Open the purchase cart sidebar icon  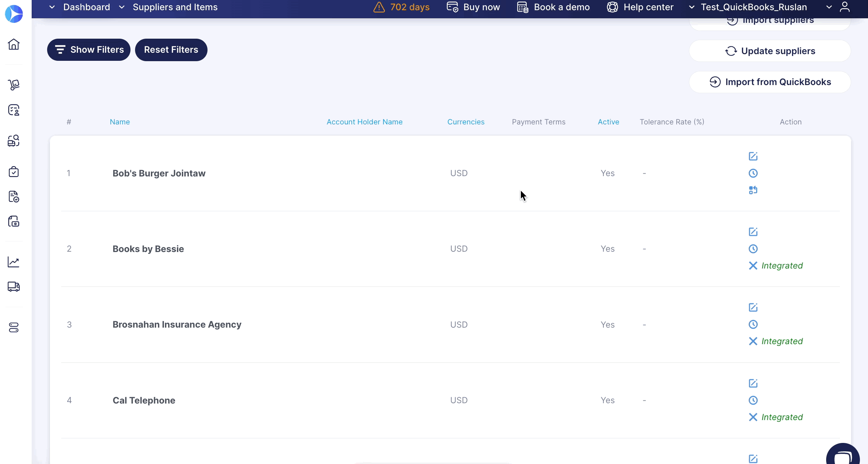14,85
